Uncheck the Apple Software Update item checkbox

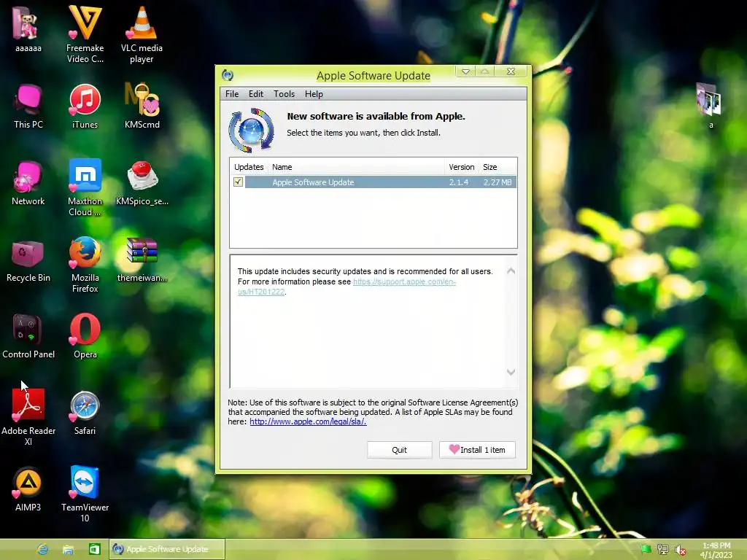pos(239,182)
